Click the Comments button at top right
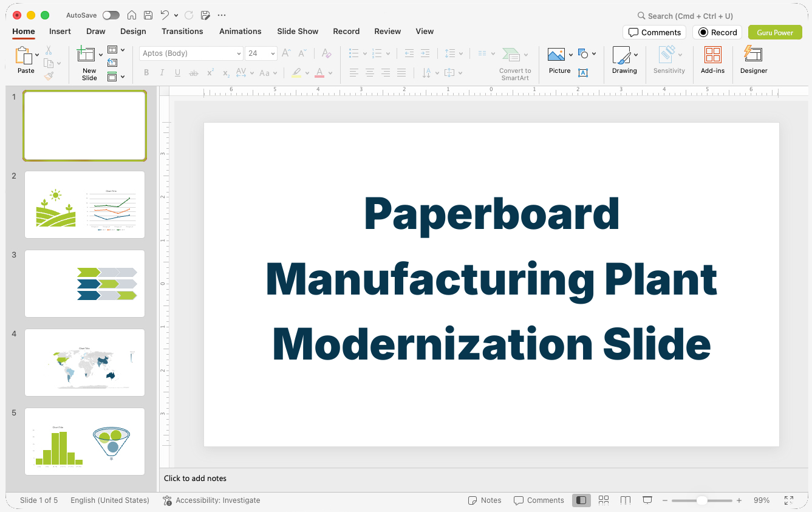Image resolution: width=812 pixels, height=512 pixels. point(654,33)
